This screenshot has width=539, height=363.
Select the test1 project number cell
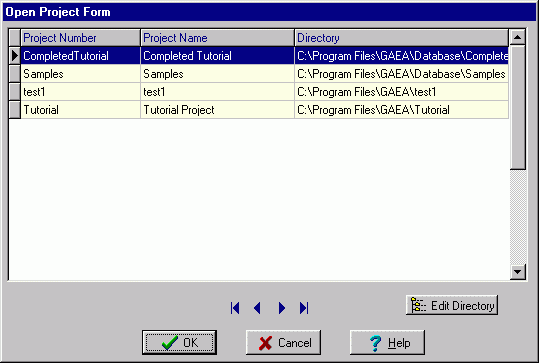80,92
